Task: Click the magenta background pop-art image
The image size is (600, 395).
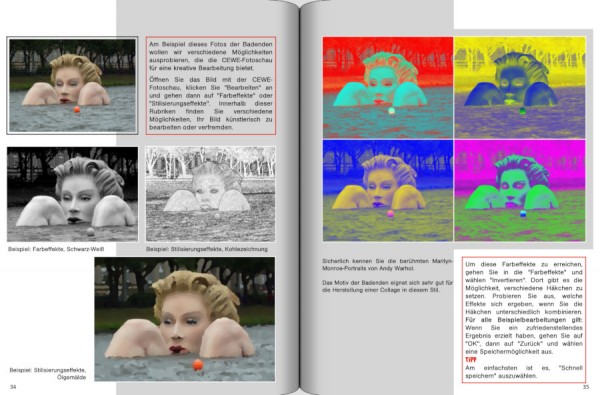Action: [520, 190]
